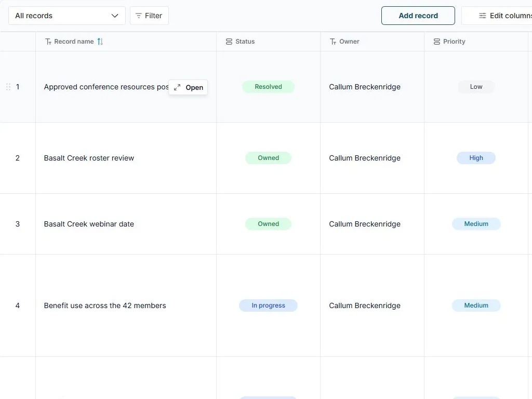Click the High priority badge in row 2
Image resolution: width=532 pixels, height=399 pixels.
(476, 158)
